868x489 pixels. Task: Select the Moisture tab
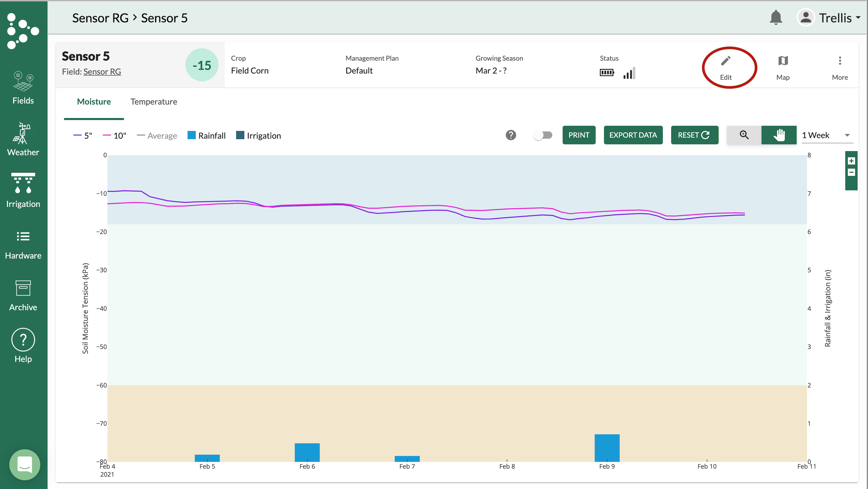pos(94,101)
